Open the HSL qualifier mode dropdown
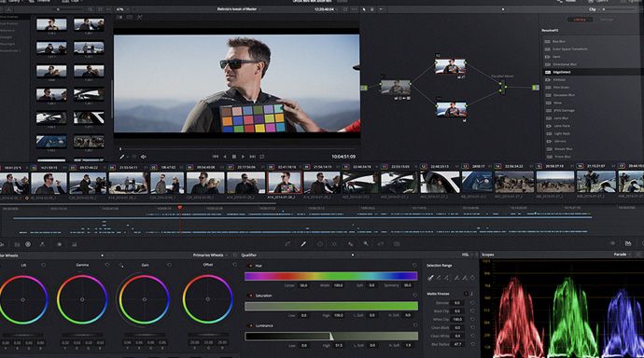 point(468,255)
